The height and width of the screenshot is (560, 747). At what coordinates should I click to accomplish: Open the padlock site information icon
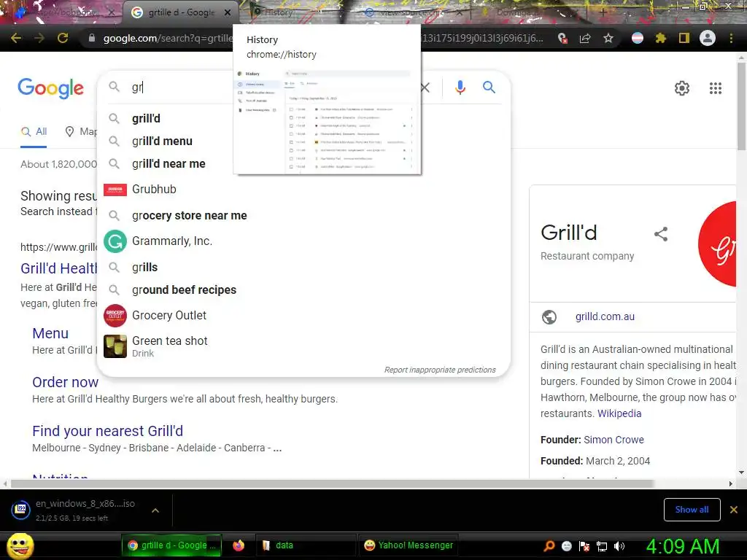[x=91, y=38]
